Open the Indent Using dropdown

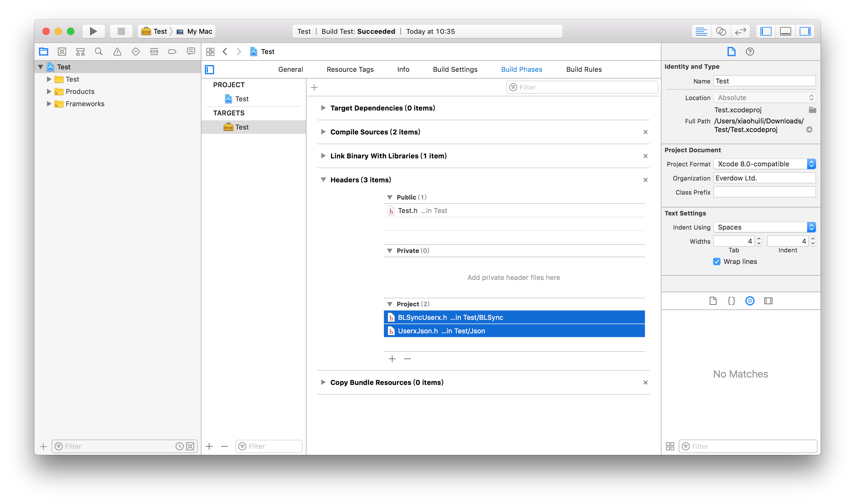pos(764,227)
